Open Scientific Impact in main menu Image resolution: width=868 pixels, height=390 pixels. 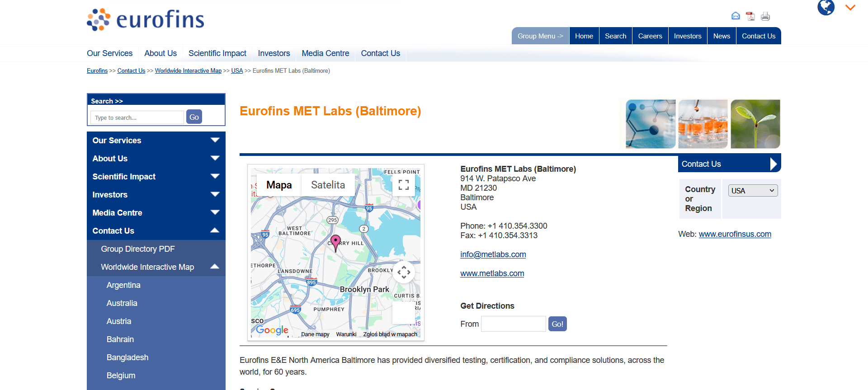217,53
